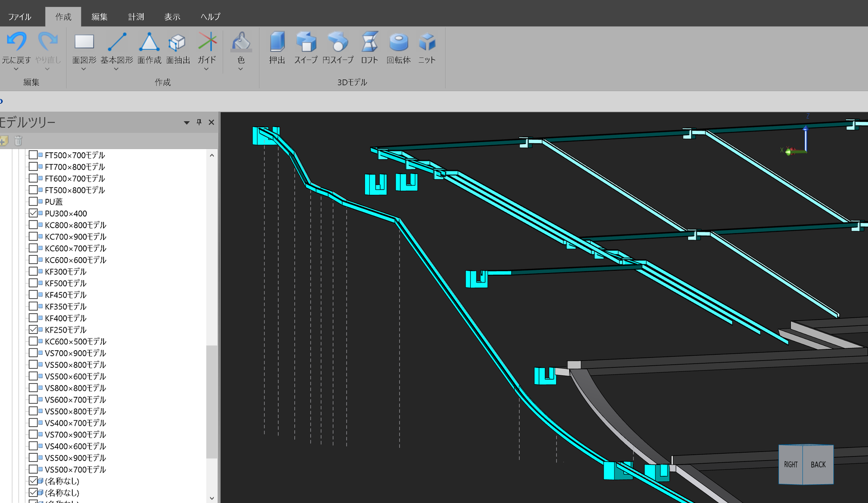The height and width of the screenshot is (503, 868).
Task: Enable the VS700×900モデル checkbox
Action: pyautogui.click(x=33, y=353)
